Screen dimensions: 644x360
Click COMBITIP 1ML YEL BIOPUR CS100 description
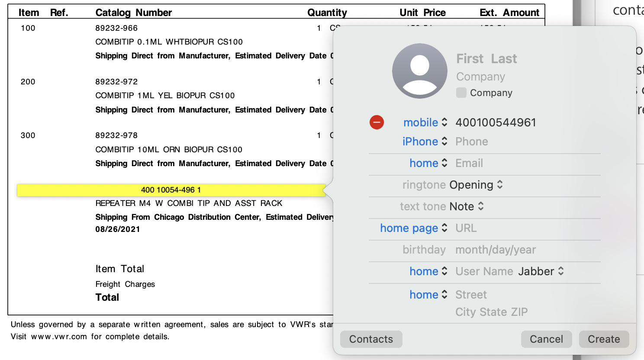tap(165, 96)
